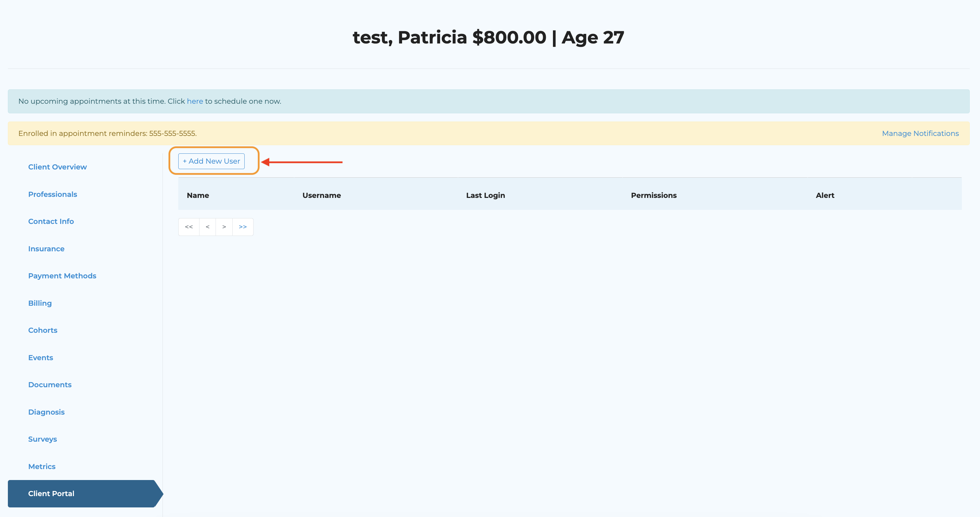Jump to first page with << button
The height and width of the screenshot is (517, 980).
click(x=189, y=227)
